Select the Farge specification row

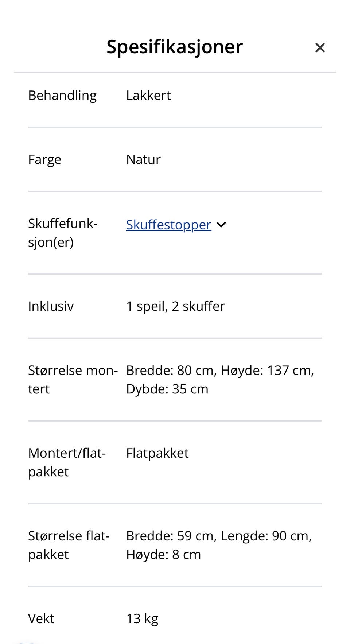44,159
